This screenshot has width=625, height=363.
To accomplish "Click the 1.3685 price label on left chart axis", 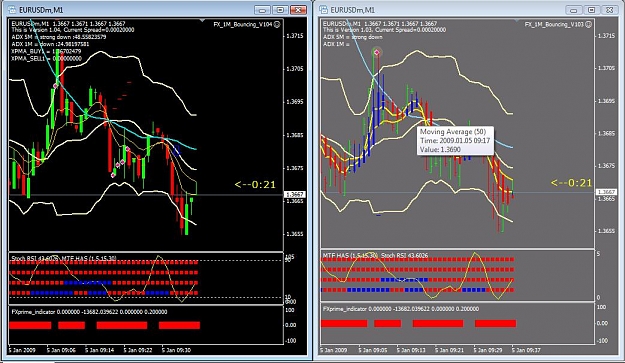I will coord(295,135).
